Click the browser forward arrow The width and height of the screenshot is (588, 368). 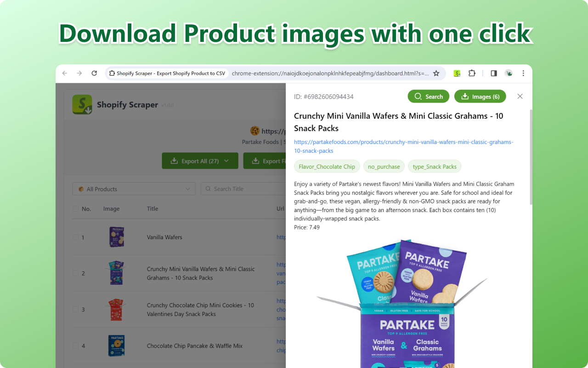pos(79,73)
